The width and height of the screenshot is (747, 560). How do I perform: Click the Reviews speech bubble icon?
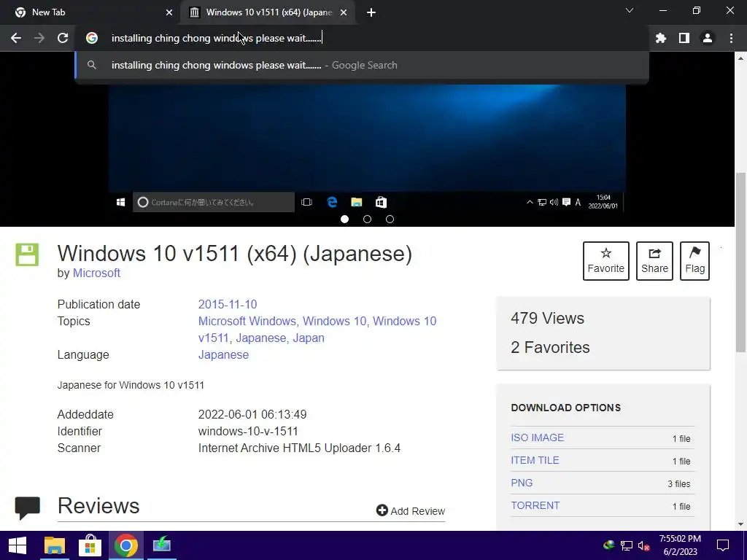[x=27, y=507]
